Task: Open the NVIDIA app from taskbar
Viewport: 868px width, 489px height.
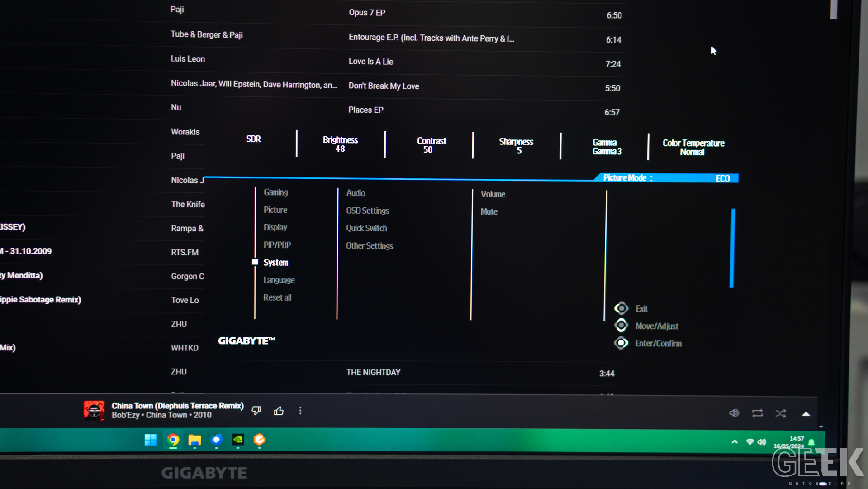Action: click(x=238, y=440)
